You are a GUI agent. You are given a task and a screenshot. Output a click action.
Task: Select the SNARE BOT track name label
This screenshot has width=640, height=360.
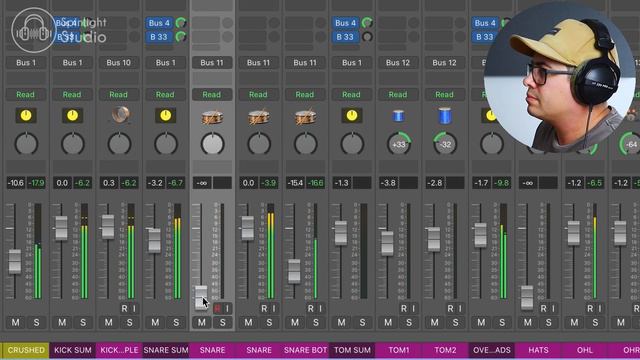click(x=305, y=350)
